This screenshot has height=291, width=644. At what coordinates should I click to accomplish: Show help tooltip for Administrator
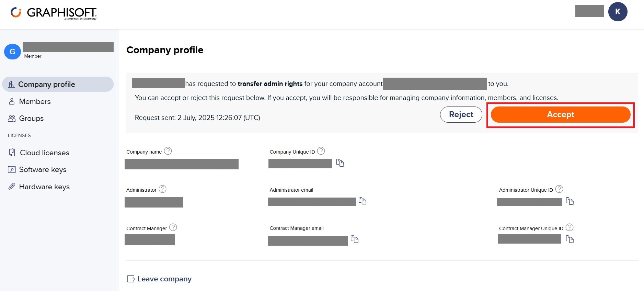[x=163, y=189]
